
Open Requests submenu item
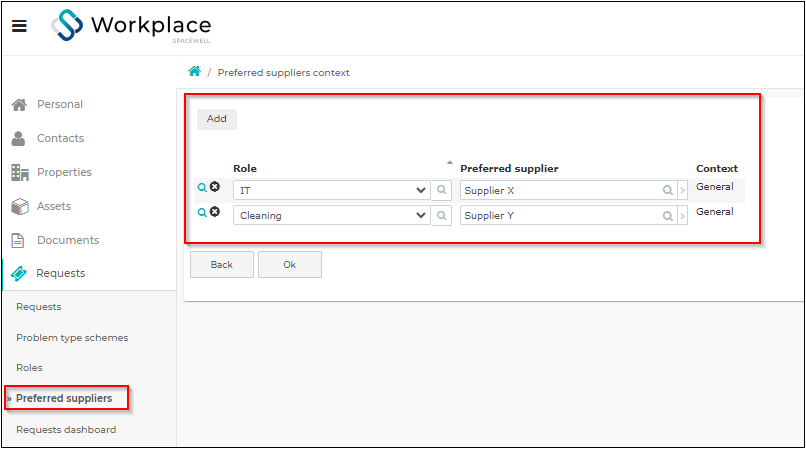pyautogui.click(x=39, y=307)
